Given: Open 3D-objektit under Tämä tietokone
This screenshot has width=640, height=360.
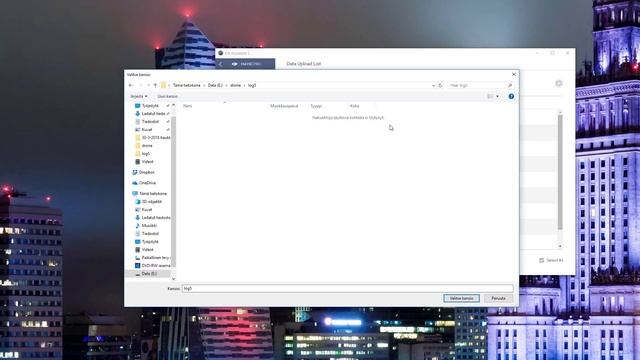Looking at the screenshot, I should [x=149, y=202].
